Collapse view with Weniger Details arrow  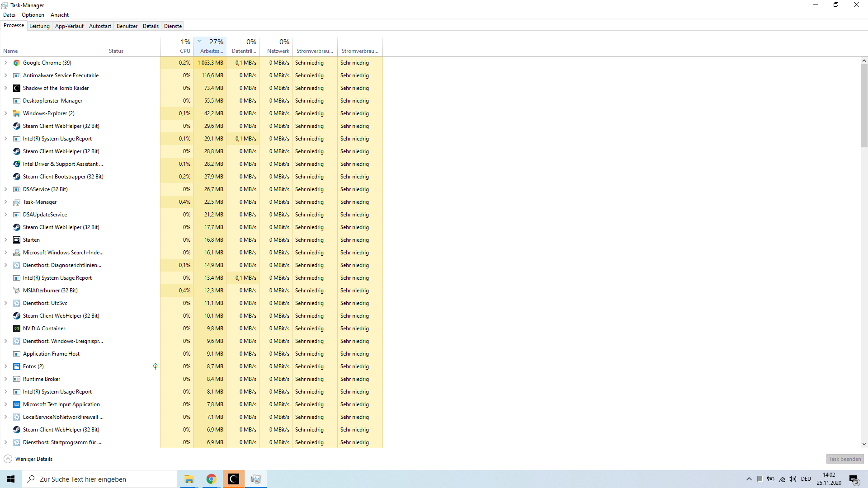coord(8,459)
